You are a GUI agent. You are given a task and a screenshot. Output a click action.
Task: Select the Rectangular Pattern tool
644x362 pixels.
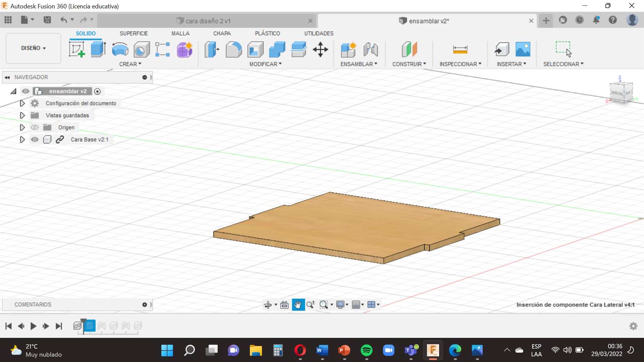coord(163,49)
